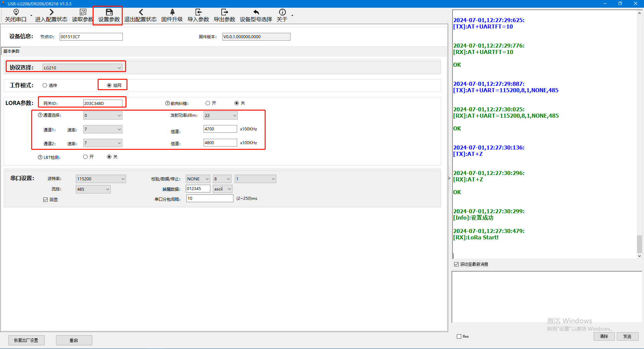The image size is (644, 349).
Task: Click log line '[TX]:AT+UARTFT=10'
Action: point(483,27)
